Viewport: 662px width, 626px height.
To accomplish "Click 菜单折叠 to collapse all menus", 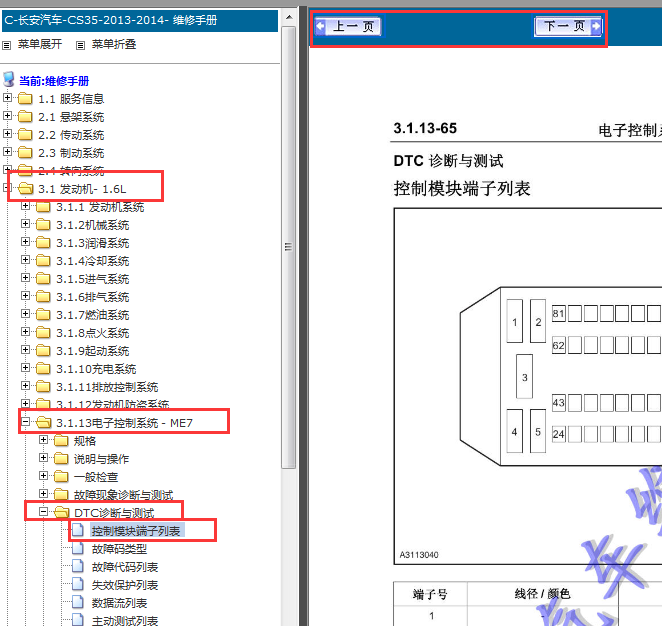I will (x=114, y=44).
